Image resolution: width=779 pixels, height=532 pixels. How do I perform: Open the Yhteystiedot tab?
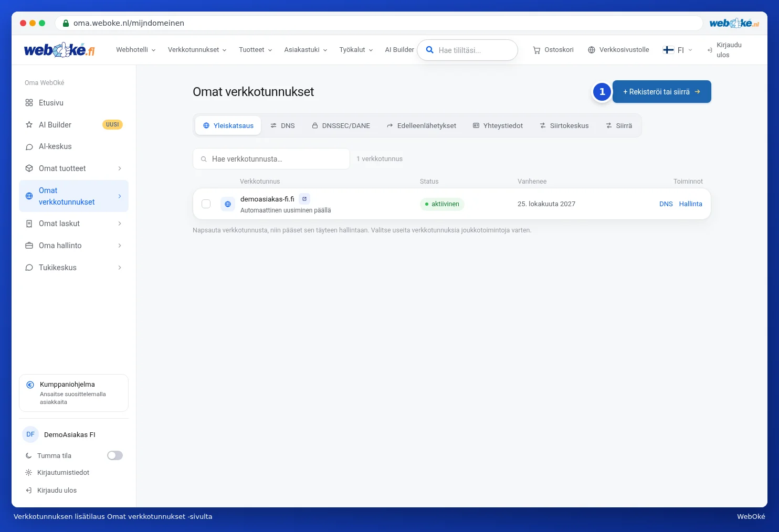coord(498,125)
